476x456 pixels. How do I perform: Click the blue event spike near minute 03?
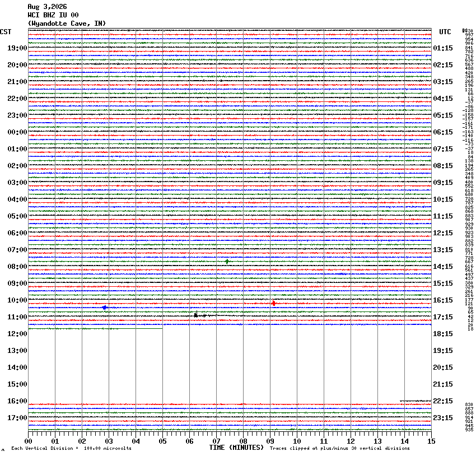coord(105,308)
